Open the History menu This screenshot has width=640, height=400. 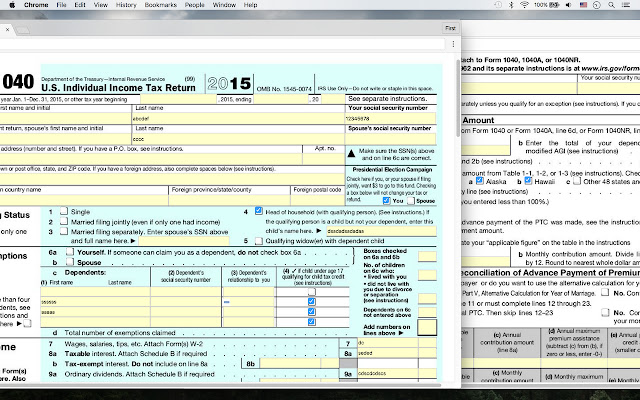click(126, 5)
